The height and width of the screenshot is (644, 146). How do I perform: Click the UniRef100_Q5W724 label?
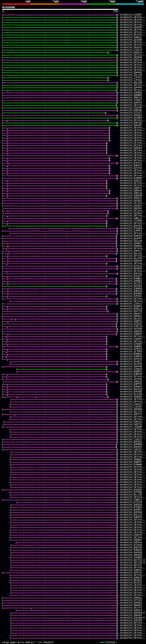click(131, 98)
